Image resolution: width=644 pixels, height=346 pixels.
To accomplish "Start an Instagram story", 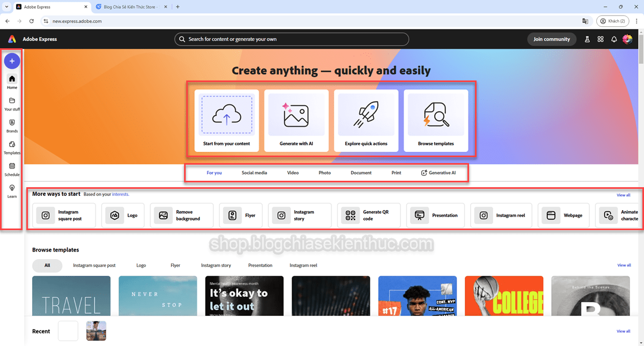I will [x=300, y=215].
